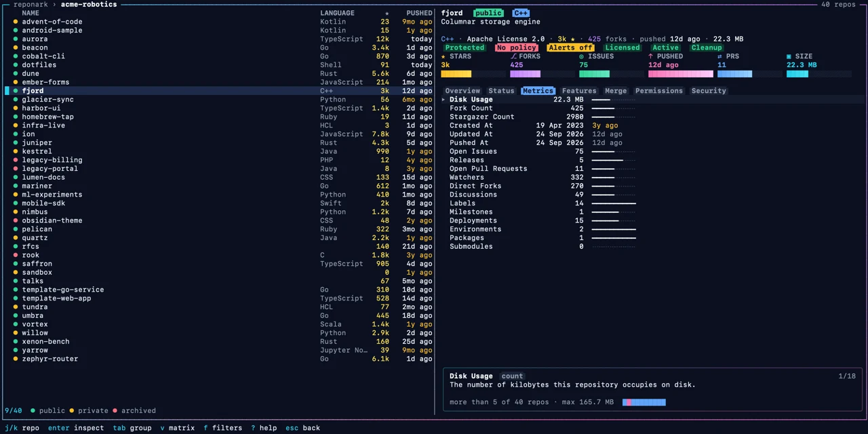Click the green public badge next to fjord
This screenshot has width=868, height=434.
click(x=488, y=13)
